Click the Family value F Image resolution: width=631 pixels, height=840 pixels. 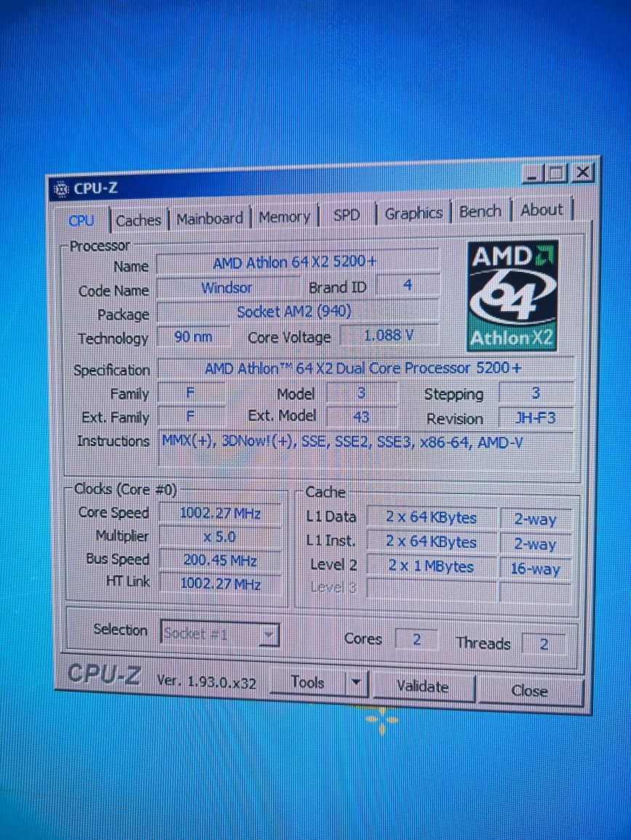pyautogui.click(x=191, y=393)
